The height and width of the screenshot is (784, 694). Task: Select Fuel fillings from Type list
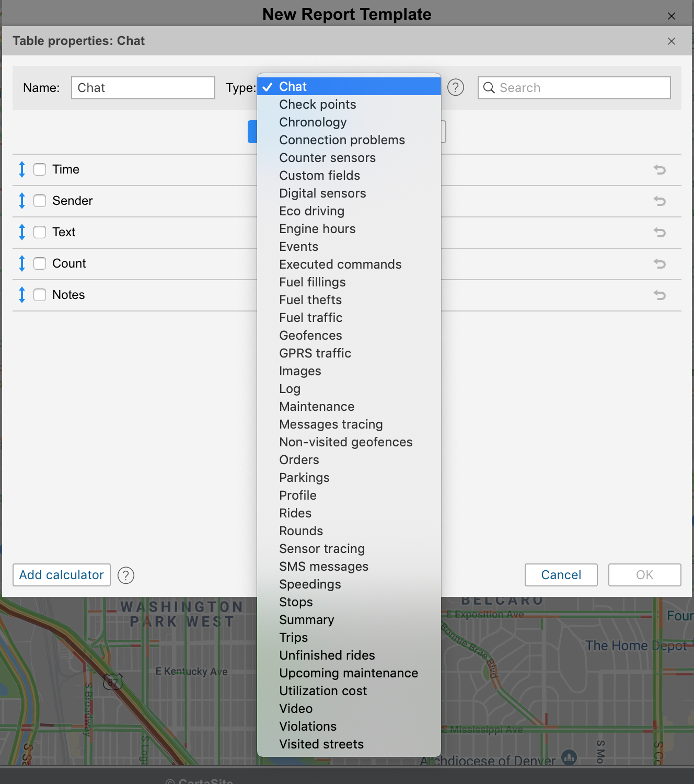click(312, 282)
